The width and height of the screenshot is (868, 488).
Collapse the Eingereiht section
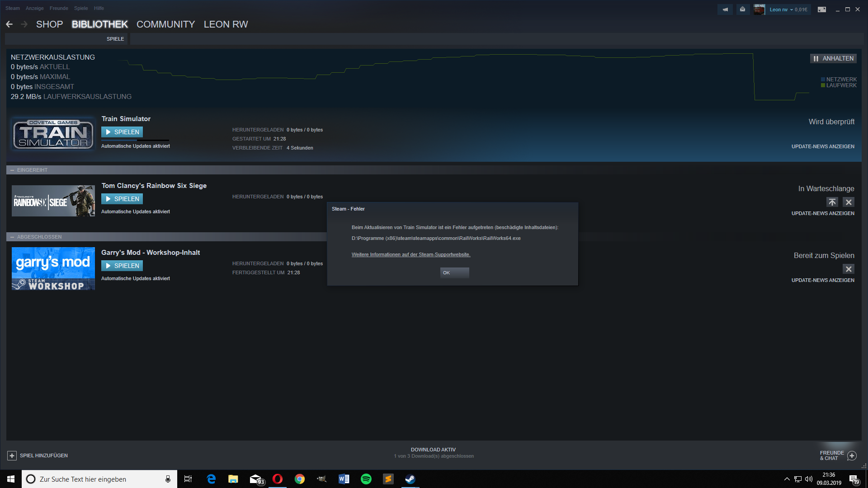pyautogui.click(x=12, y=170)
